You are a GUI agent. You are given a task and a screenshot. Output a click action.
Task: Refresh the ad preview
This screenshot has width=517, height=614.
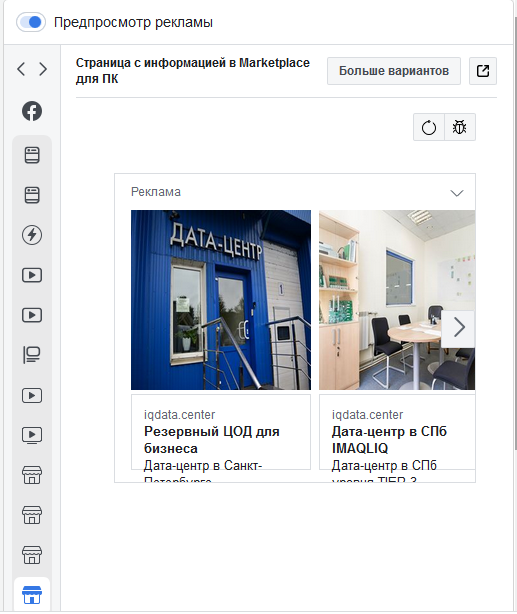(429, 127)
